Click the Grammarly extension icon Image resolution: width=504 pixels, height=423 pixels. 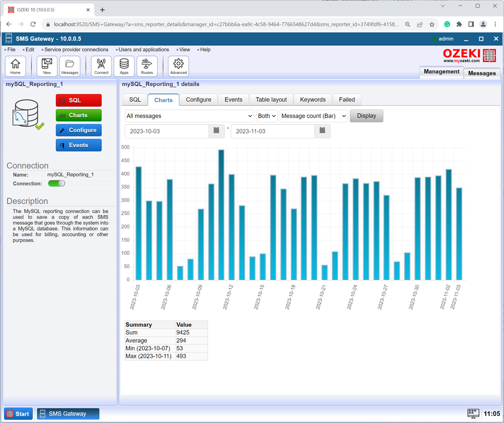[x=447, y=24]
